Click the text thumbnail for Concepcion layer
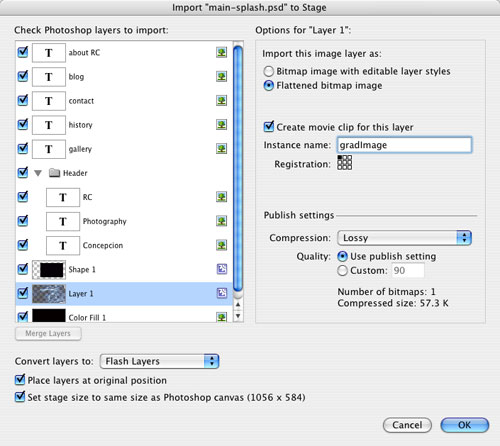This screenshot has width=500, height=446. pos(63,245)
